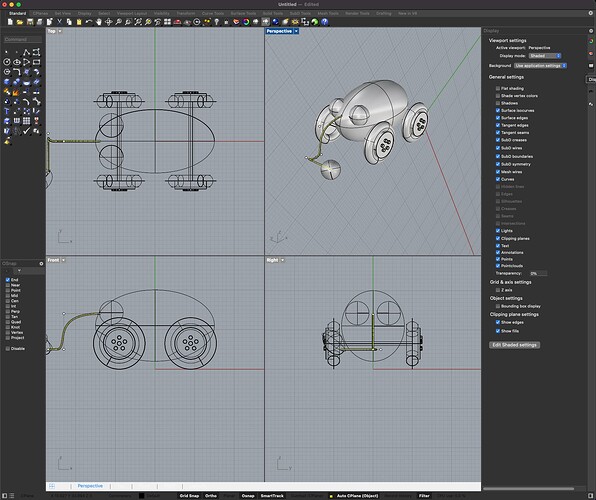Click Auto CPlane (Object) in status bar
The height and width of the screenshot is (500, 596).
point(357,496)
